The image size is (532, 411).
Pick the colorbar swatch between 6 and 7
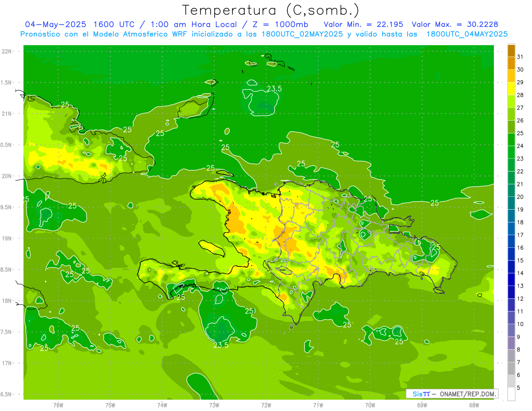click(x=511, y=368)
